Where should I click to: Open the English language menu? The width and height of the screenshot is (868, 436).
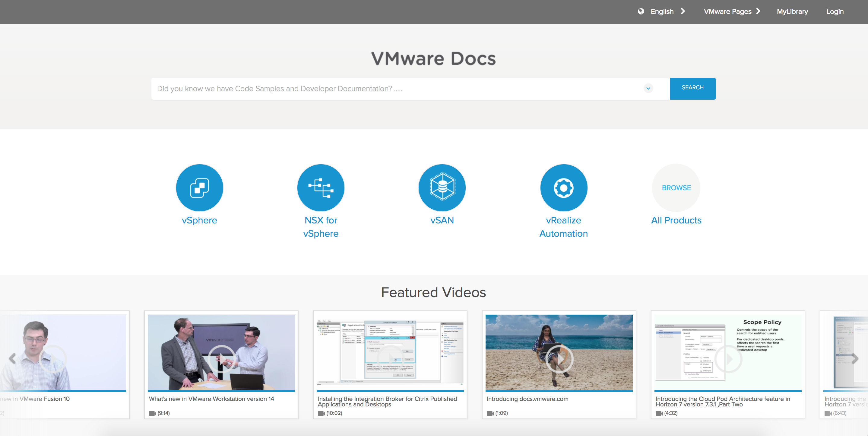tap(662, 11)
